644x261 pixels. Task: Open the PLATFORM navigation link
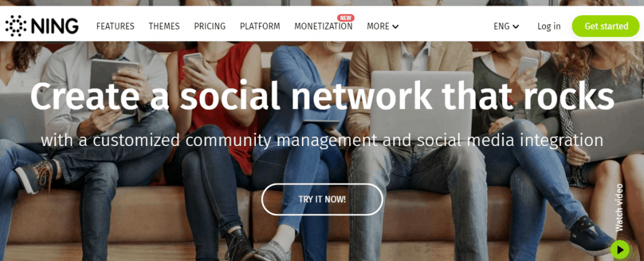click(260, 26)
